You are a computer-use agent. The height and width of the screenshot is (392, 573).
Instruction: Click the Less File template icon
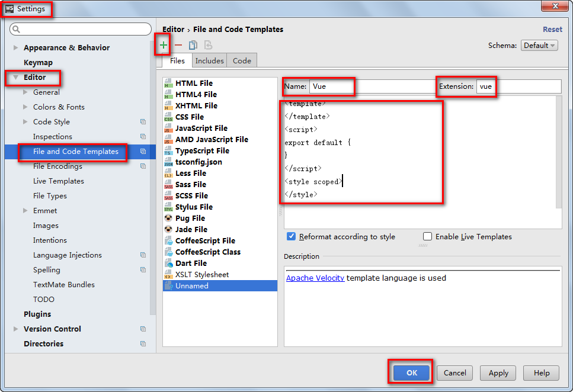click(x=168, y=173)
